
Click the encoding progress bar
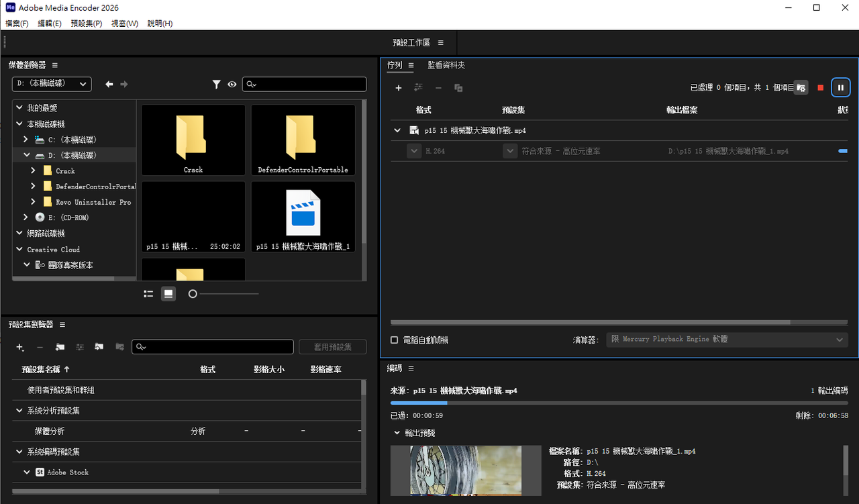point(619,403)
